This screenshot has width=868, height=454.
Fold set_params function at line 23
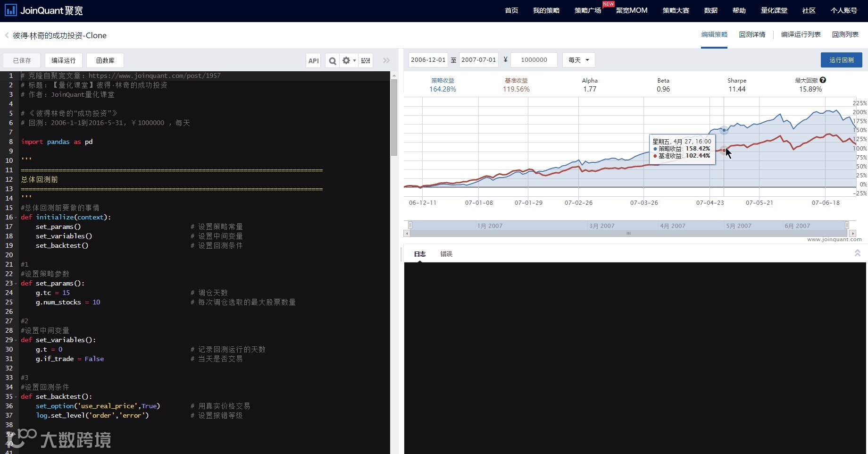tap(16, 284)
